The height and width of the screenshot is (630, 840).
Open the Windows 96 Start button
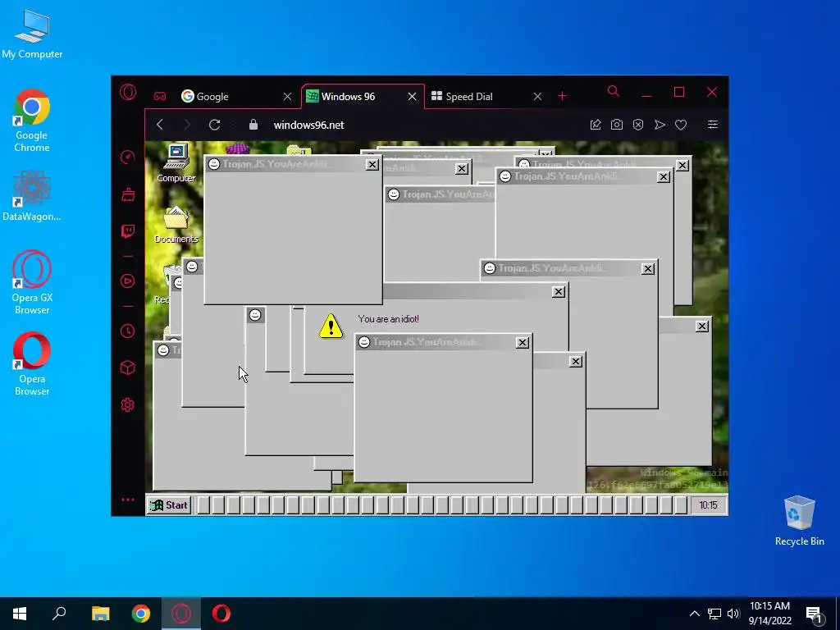(169, 505)
